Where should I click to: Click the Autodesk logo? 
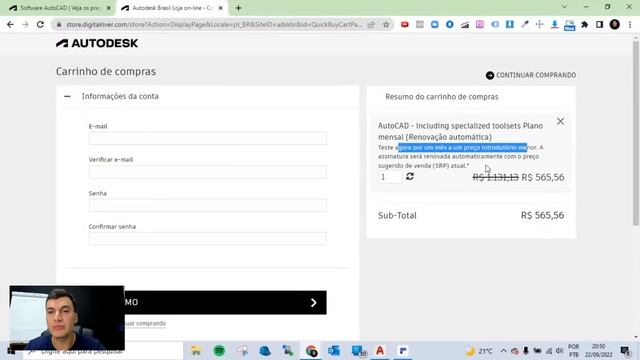pos(97,43)
